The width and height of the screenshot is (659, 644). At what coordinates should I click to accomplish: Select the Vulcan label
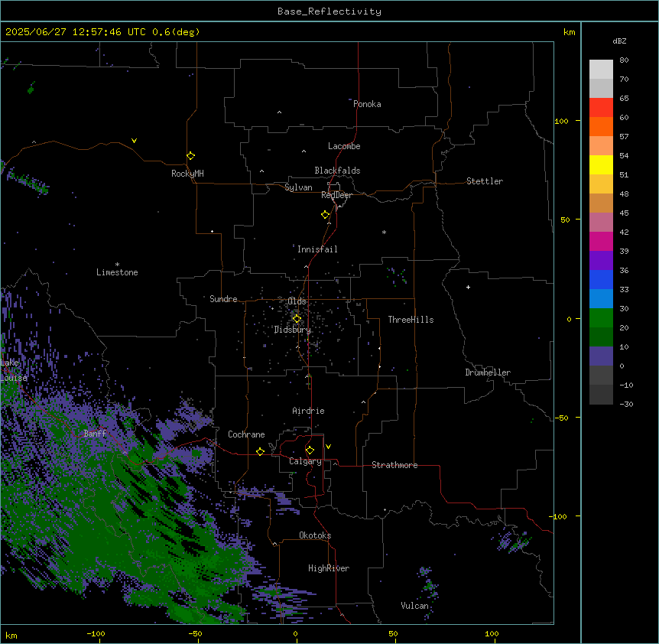coord(415,606)
